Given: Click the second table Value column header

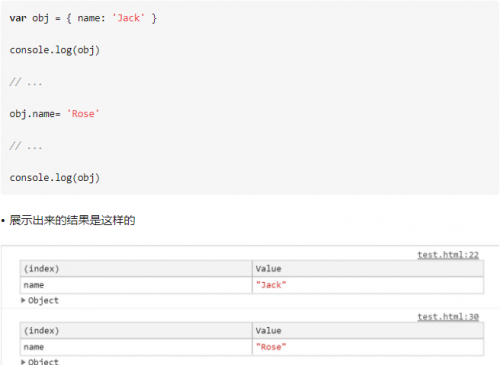Looking at the screenshot, I should pos(368,331).
